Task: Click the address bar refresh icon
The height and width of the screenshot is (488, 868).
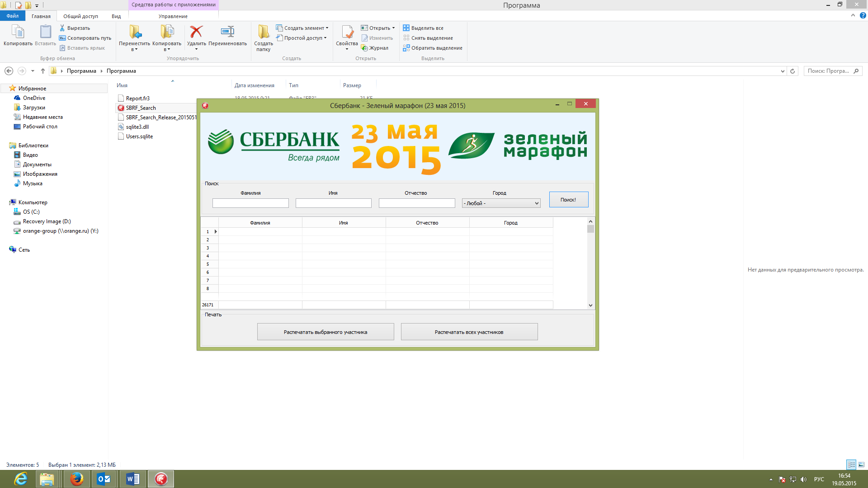Action: click(792, 71)
